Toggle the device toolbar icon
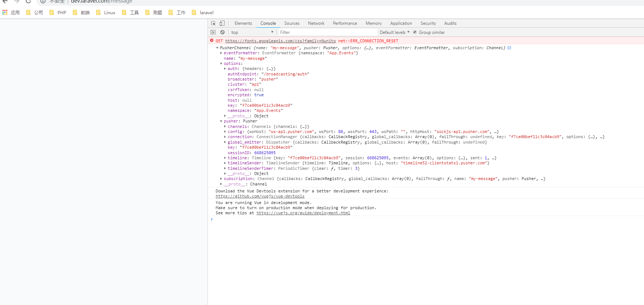The image size is (644, 305). pos(222,23)
